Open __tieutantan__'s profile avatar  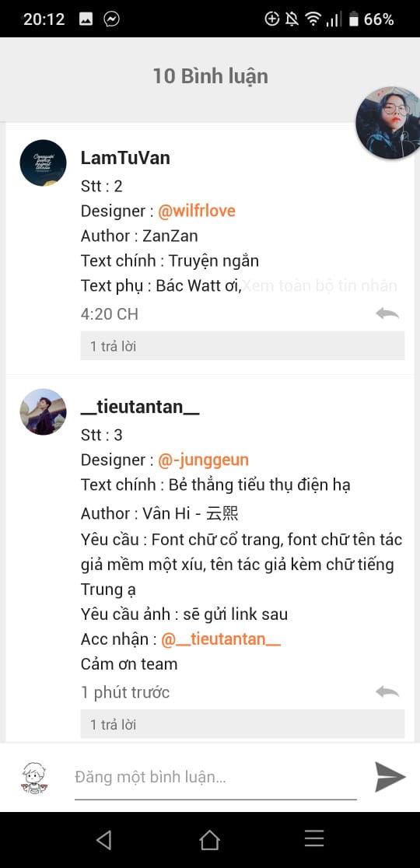43,411
